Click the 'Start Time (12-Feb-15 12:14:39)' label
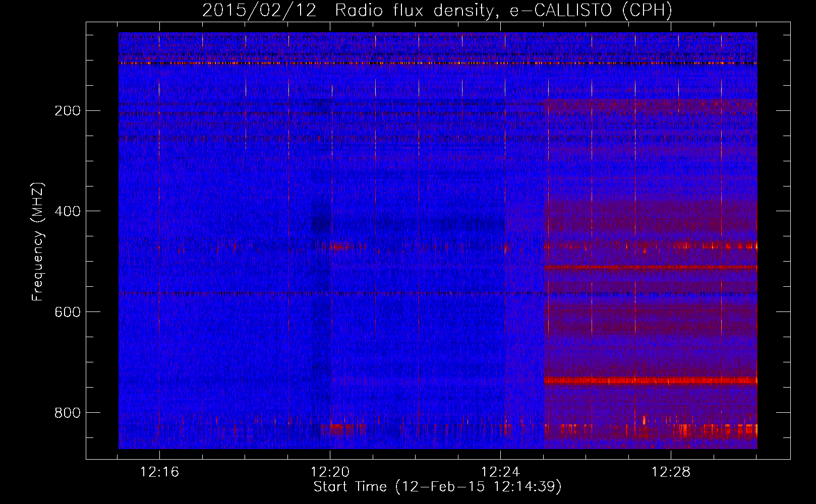 pyautogui.click(x=437, y=487)
